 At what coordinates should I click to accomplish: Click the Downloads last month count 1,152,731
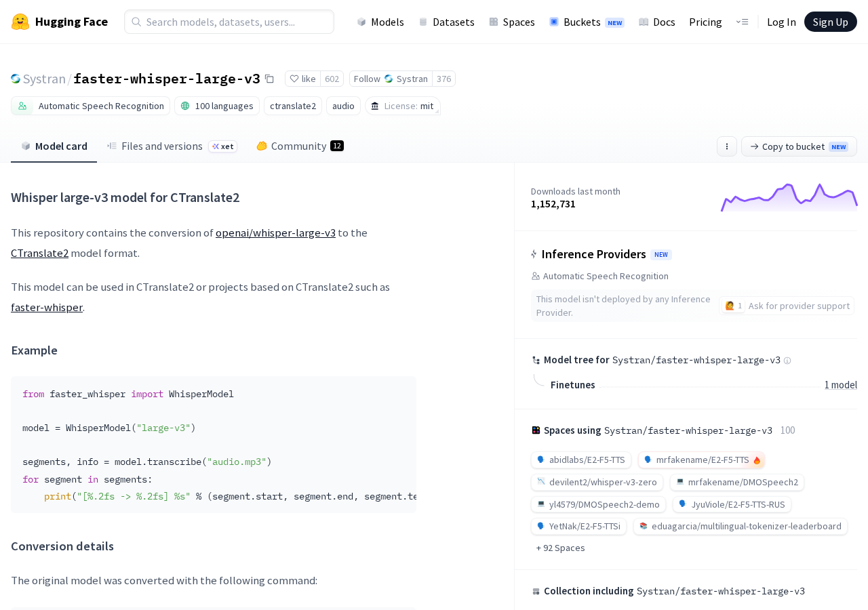pyautogui.click(x=553, y=204)
